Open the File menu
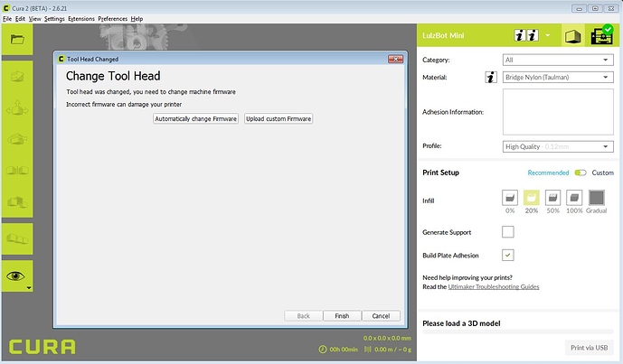The width and height of the screenshot is (623, 364). click(x=7, y=19)
